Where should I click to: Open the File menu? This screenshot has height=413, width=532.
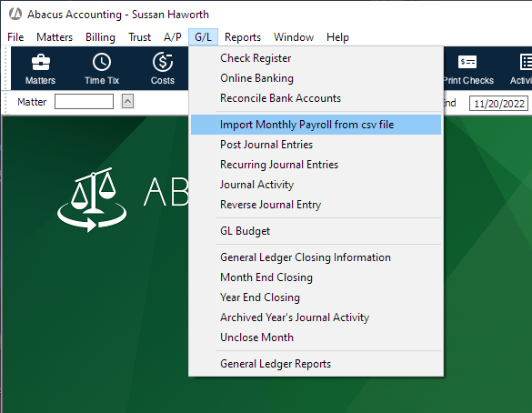[15, 37]
